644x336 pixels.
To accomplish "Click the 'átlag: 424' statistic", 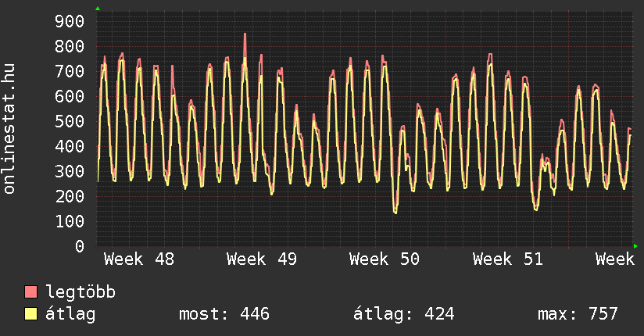I will (404, 315).
